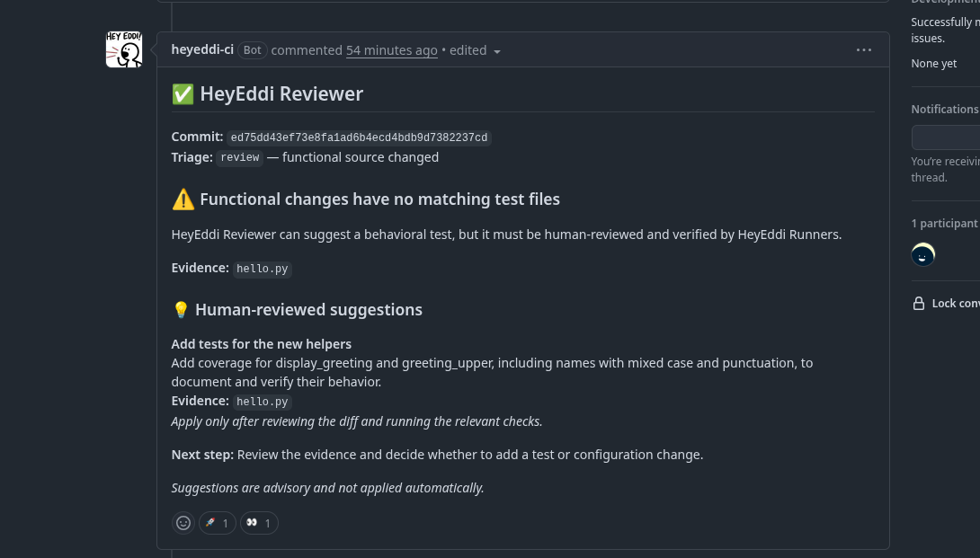Open the heyeddi-ci avatar profile picture
980x558 pixels.
point(124,49)
